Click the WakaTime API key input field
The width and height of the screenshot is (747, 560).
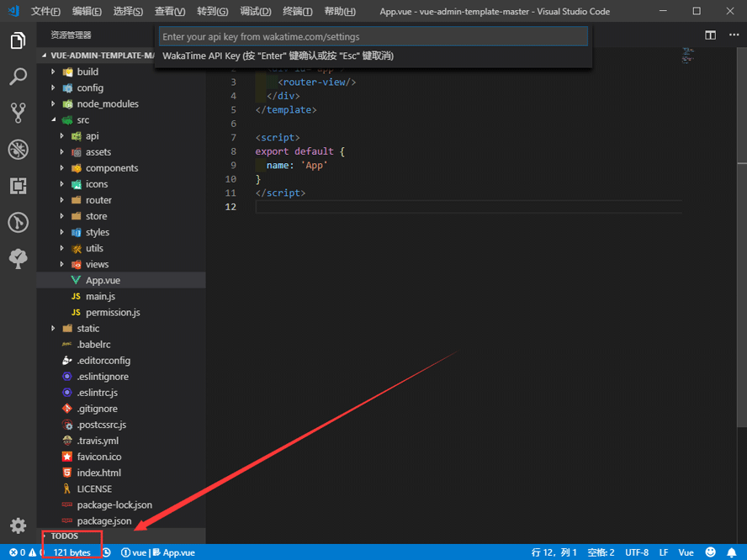pos(373,37)
